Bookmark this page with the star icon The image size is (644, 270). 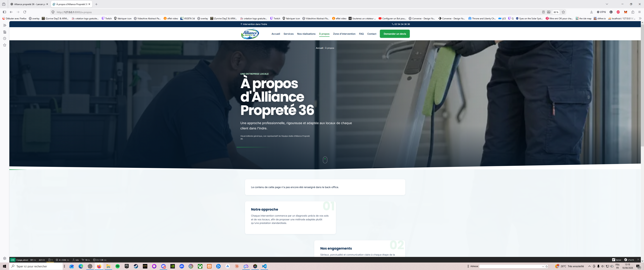(563, 12)
